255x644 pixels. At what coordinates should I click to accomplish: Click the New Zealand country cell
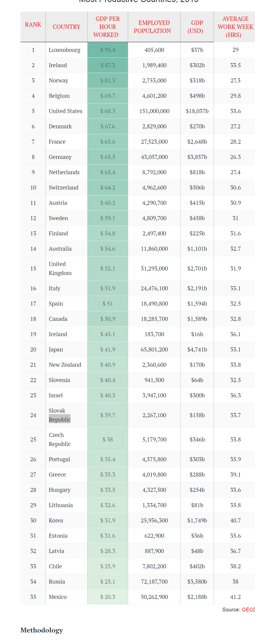pyautogui.click(x=65, y=365)
